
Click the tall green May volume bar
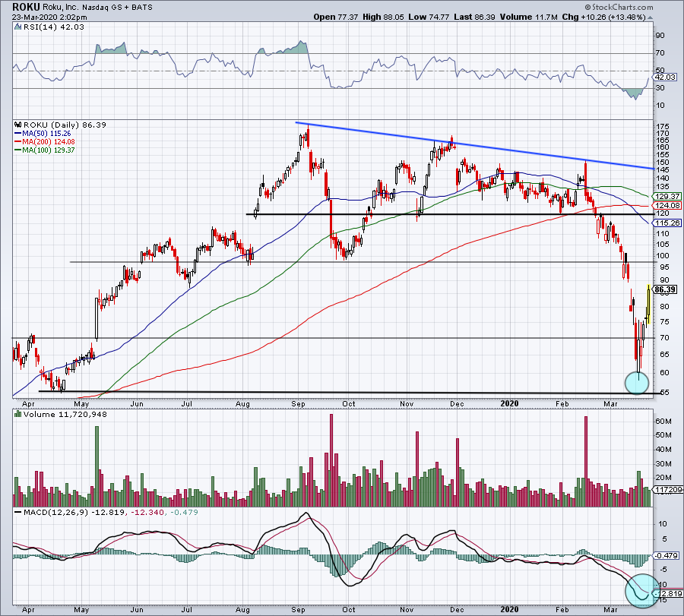pos(97,466)
